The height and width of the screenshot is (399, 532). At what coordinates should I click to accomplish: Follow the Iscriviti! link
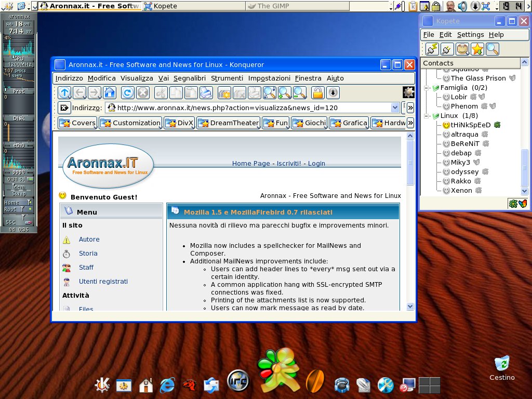(x=289, y=164)
